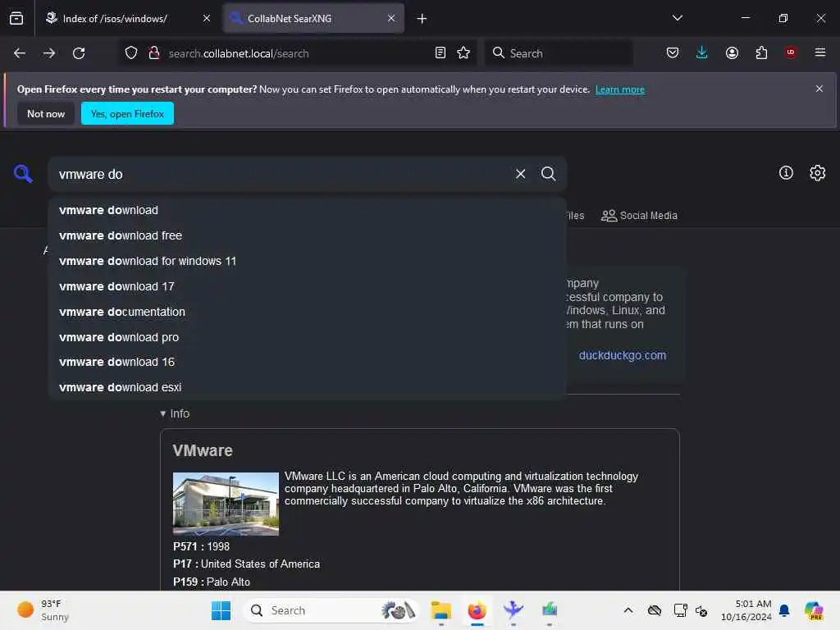Click the uBlock Origin extension icon

tap(791, 52)
